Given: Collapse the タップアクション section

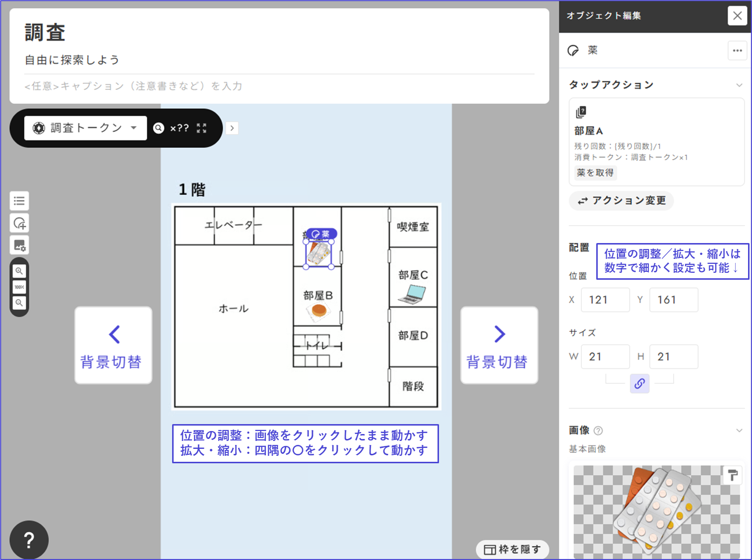Looking at the screenshot, I should [739, 85].
